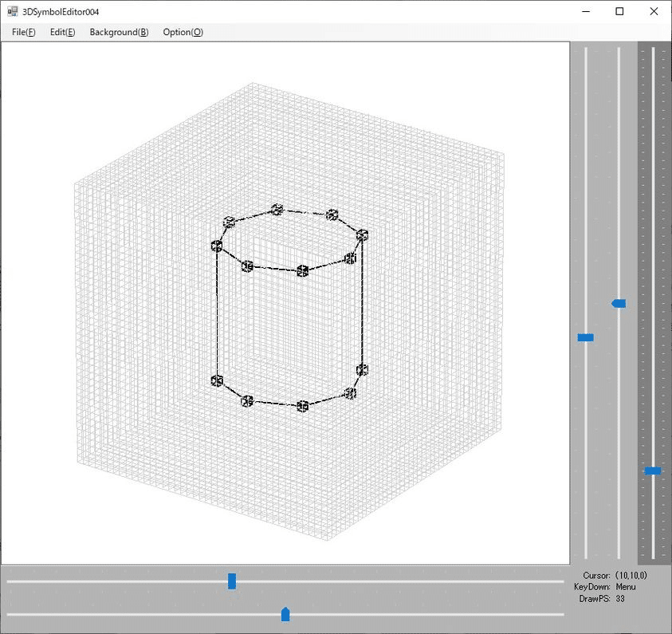Maximize the 3DSymbolEditor004 window

click(x=619, y=12)
